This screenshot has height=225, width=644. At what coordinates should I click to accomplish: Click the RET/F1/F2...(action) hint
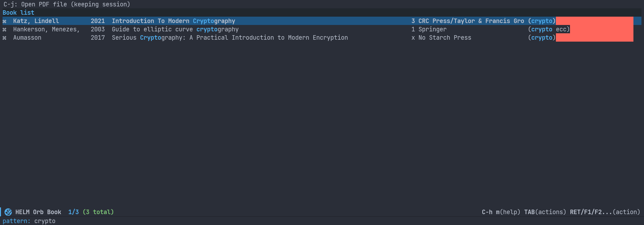(x=605, y=212)
